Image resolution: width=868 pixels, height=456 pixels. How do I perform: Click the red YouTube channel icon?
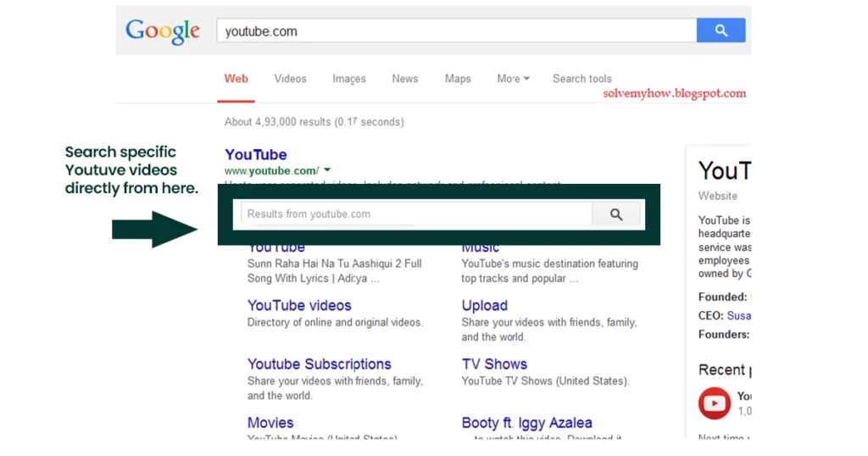click(715, 403)
